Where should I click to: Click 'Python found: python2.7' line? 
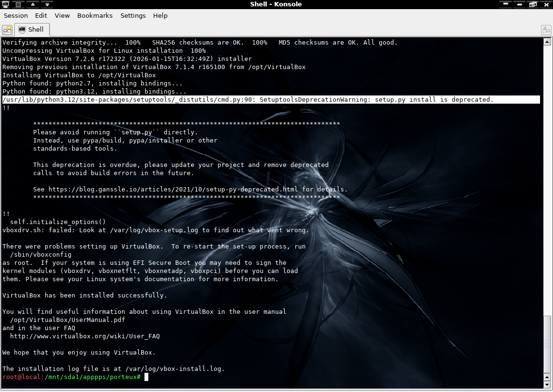point(92,83)
